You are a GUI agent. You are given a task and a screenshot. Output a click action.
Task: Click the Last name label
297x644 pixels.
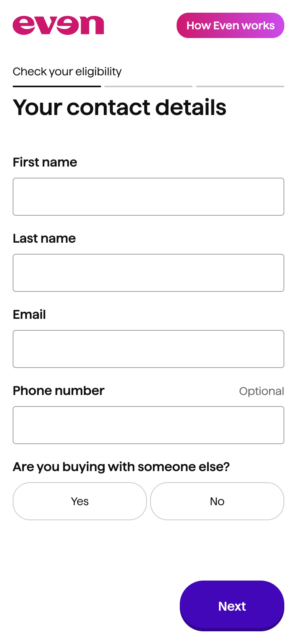click(44, 238)
